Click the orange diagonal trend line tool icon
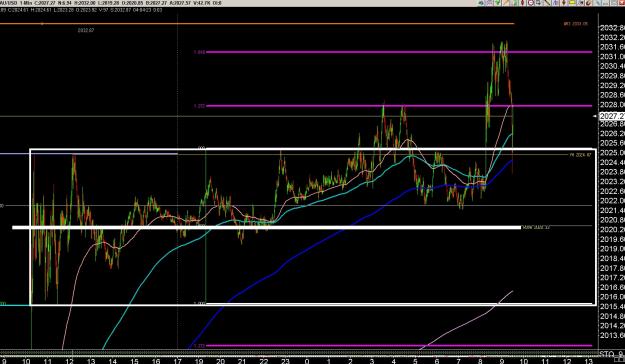This screenshot has height=364, width=625. point(505,3)
